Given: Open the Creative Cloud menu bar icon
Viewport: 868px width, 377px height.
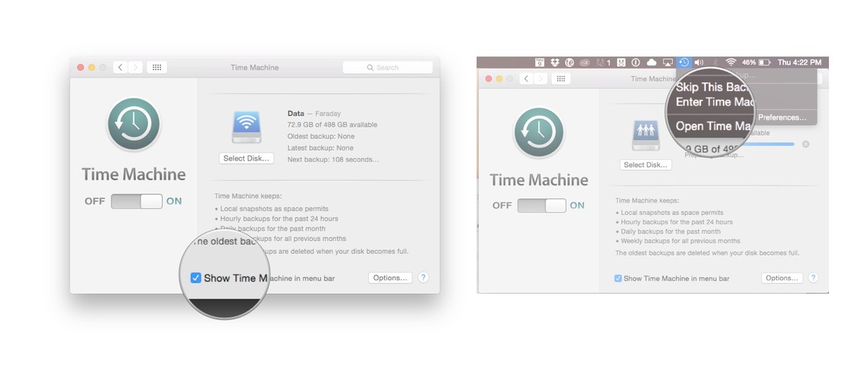Looking at the screenshot, I should pos(584,63).
